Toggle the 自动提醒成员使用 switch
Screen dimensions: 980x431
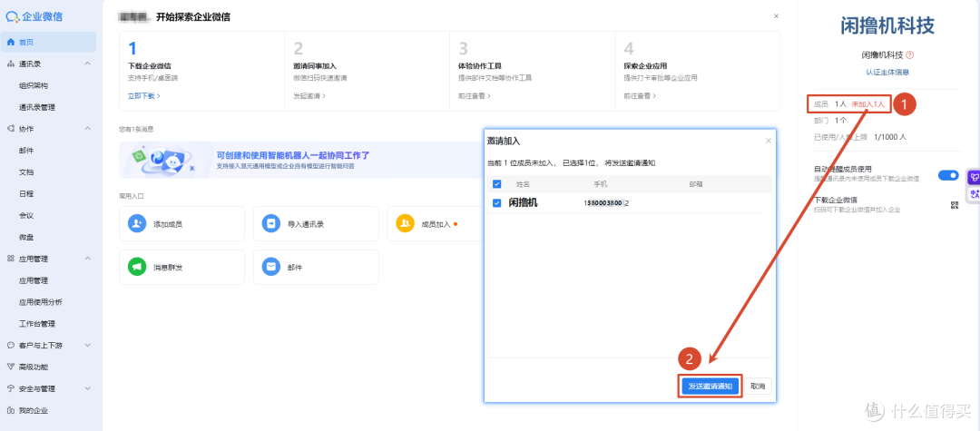click(948, 175)
